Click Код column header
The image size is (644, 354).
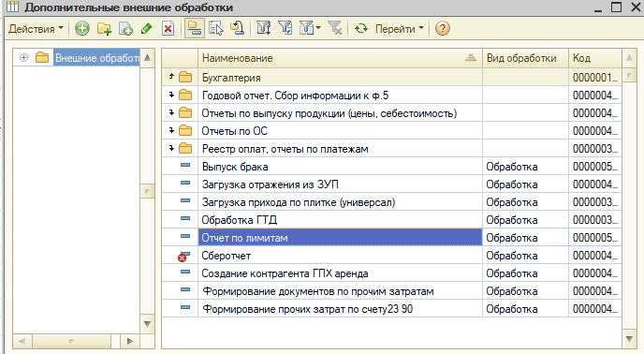pyautogui.click(x=594, y=58)
